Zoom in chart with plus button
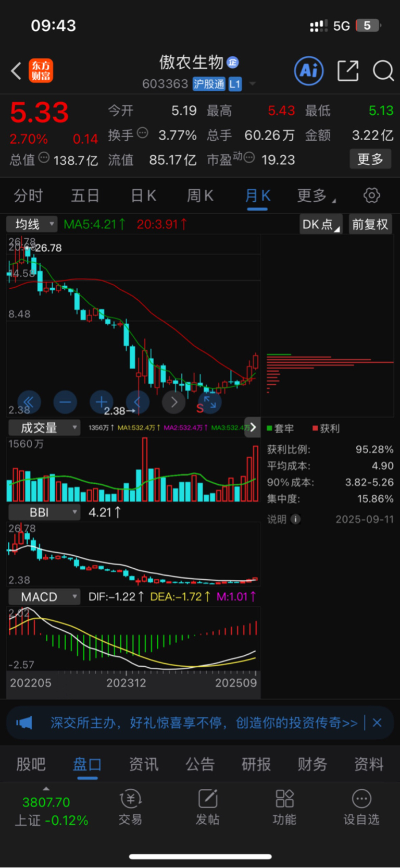The width and height of the screenshot is (400, 868). (102, 402)
